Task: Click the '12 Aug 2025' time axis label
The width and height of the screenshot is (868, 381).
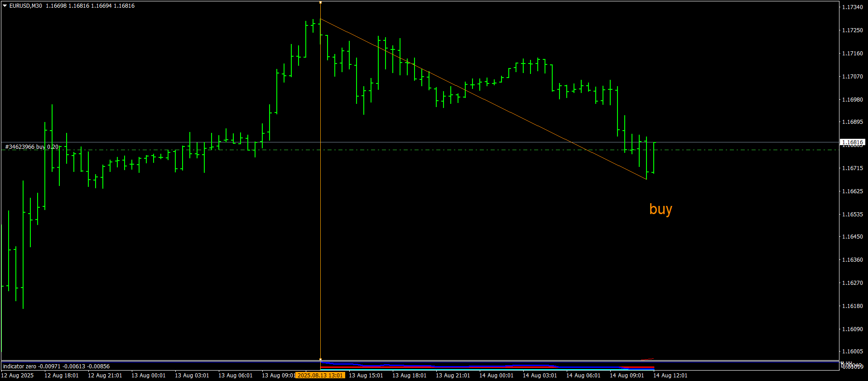Action: coord(18,376)
